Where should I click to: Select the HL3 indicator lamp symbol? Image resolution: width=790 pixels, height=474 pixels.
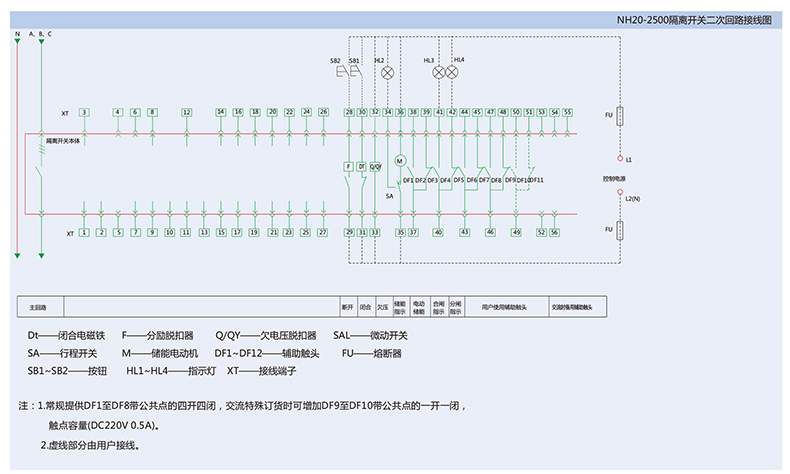[437, 72]
